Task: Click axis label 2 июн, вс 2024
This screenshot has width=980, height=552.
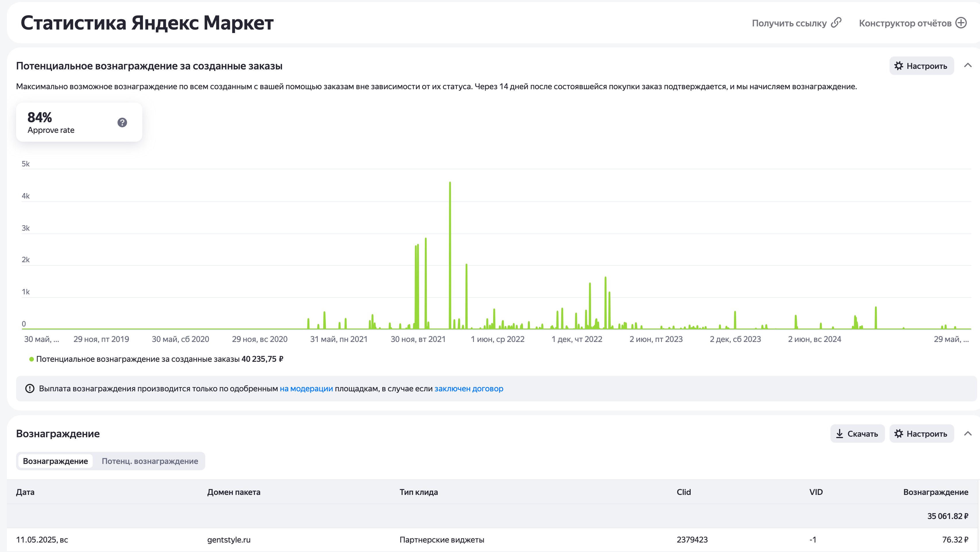Action: click(814, 339)
